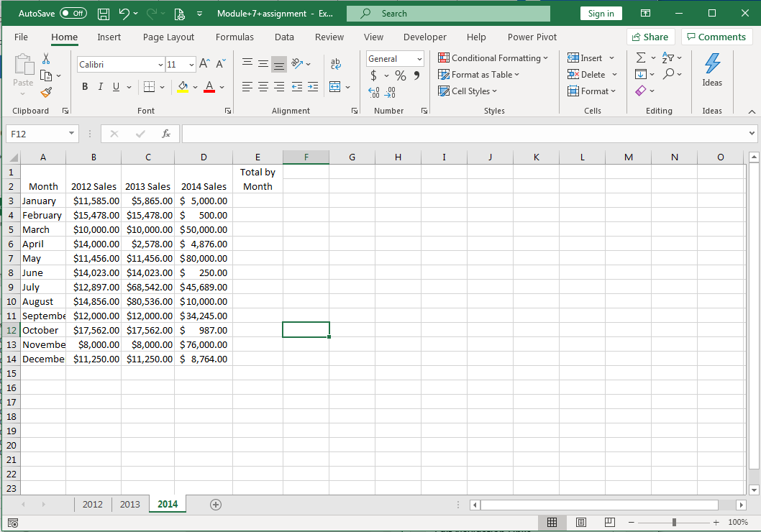The height and width of the screenshot is (532, 761).
Task: Click the Clear eraser icon
Action: pos(641,91)
